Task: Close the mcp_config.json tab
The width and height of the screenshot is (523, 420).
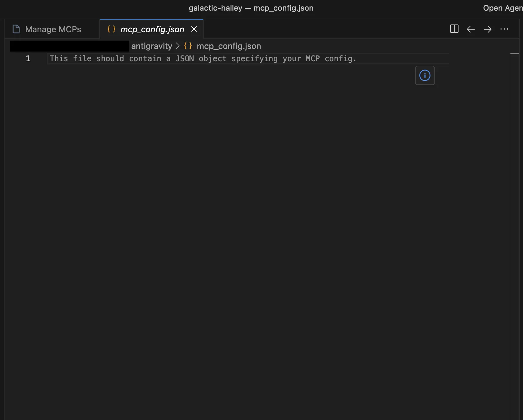Action: [x=194, y=29]
